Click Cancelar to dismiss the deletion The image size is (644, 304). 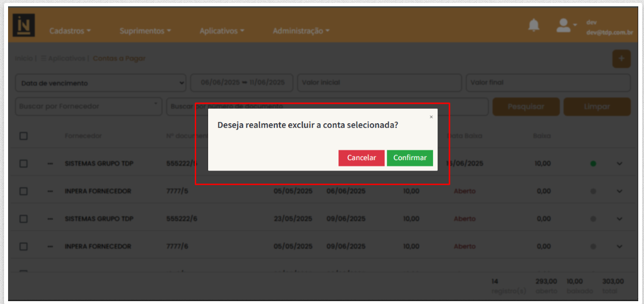(x=361, y=158)
